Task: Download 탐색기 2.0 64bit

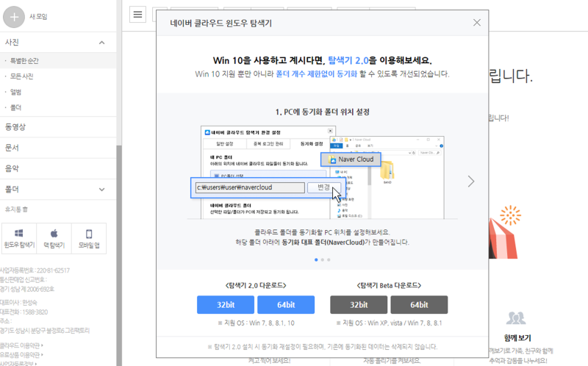Action: pos(286,304)
